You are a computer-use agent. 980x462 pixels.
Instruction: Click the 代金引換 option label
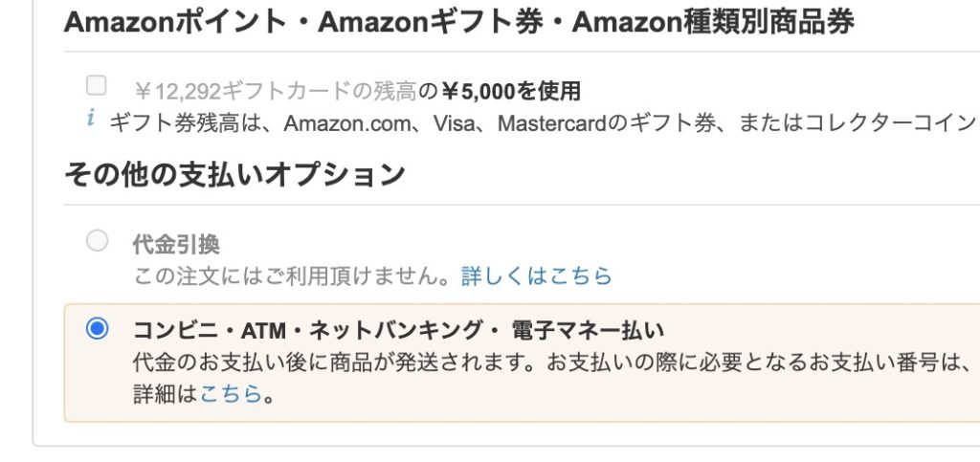[x=176, y=244]
